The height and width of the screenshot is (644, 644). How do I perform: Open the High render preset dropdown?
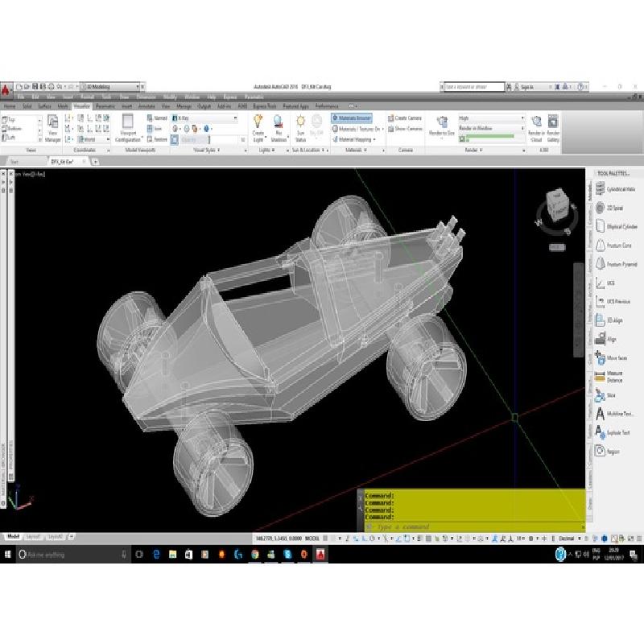[x=491, y=118]
